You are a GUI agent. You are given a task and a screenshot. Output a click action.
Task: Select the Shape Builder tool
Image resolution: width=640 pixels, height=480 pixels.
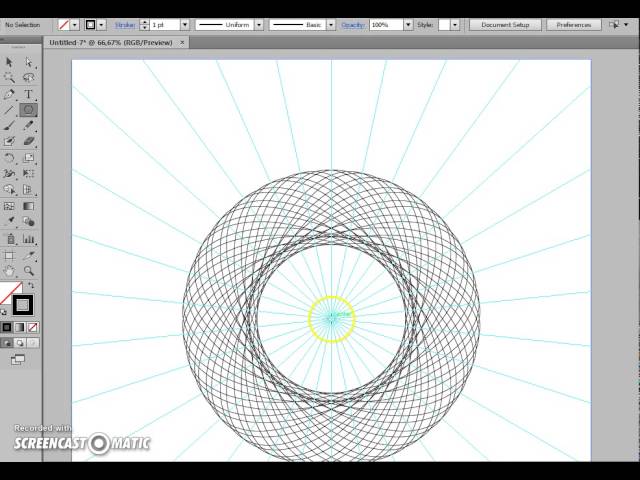pos(9,190)
